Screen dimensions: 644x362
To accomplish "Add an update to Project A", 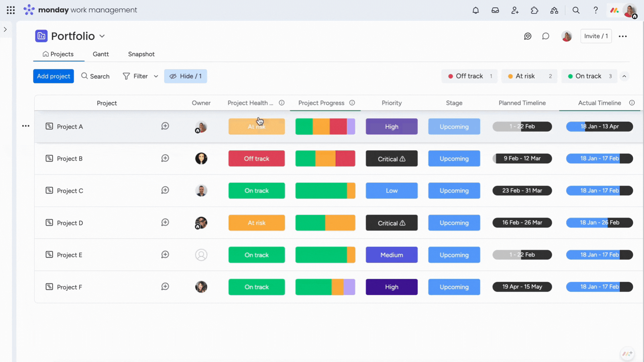I will point(165,126).
